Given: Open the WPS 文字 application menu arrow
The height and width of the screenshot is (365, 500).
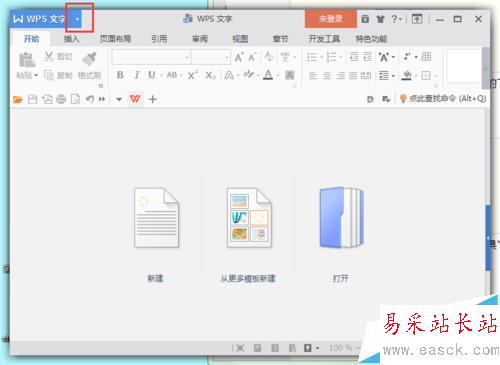Looking at the screenshot, I should click(x=77, y=19).
